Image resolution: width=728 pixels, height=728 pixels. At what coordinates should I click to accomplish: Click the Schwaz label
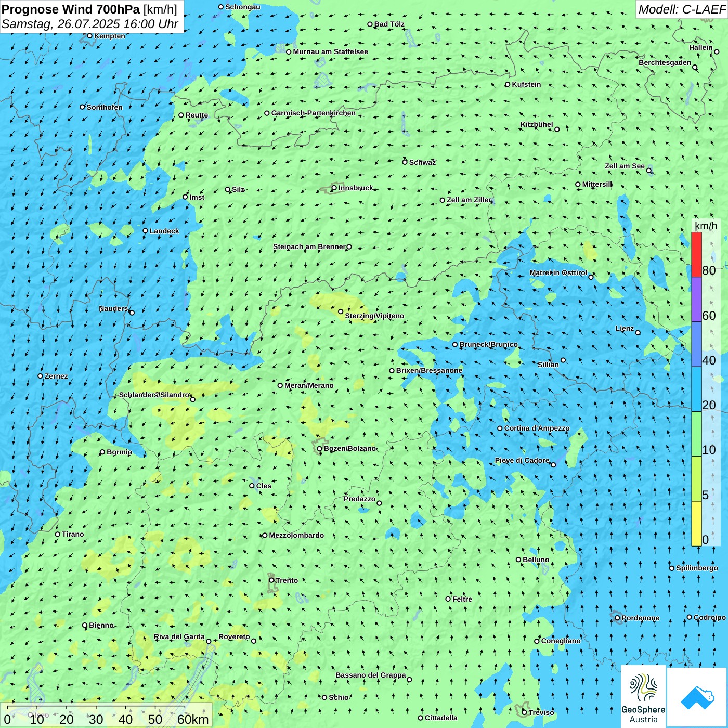pos(422,162)
